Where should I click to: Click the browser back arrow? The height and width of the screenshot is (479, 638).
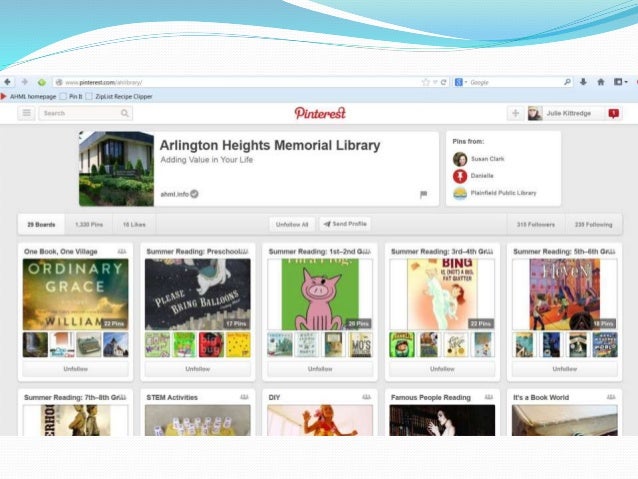click(x=7, y=82)
